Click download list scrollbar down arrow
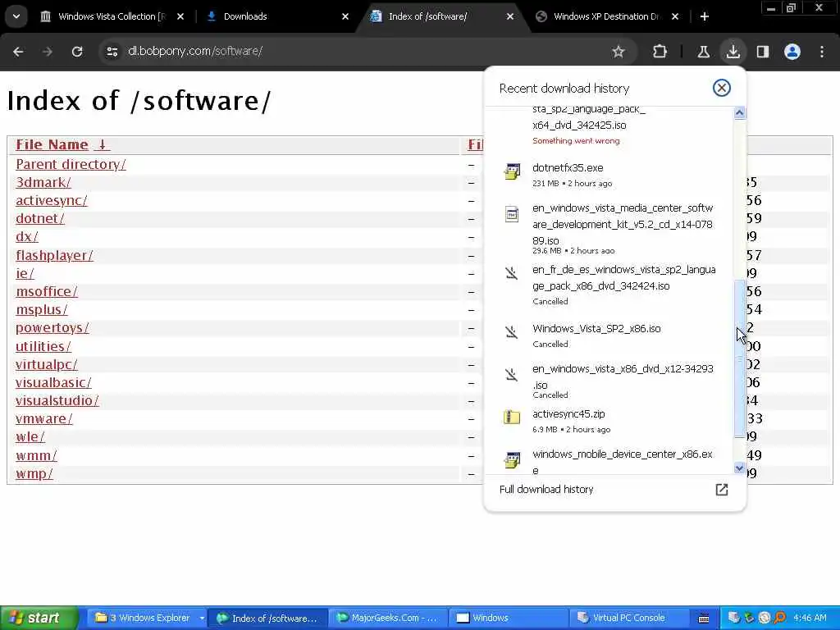840x630 pixels. [739, 468]
